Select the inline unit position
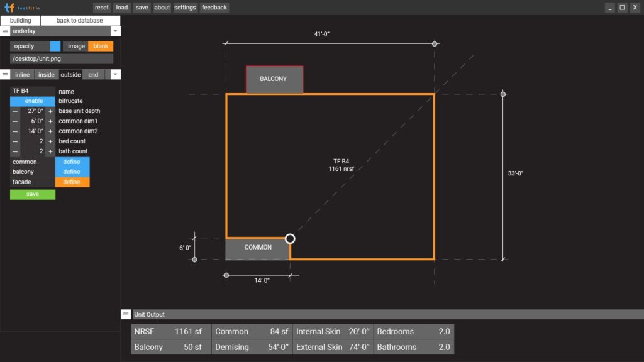The image size is (644, 362). click(23, 75)
